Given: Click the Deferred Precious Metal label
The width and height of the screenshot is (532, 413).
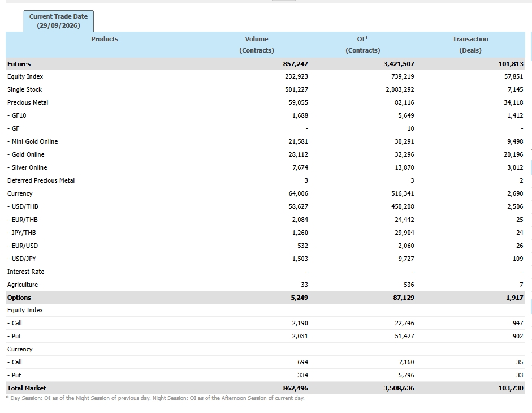Looking at the screenshot, I should pyautogui.click(x=41, y=180).
